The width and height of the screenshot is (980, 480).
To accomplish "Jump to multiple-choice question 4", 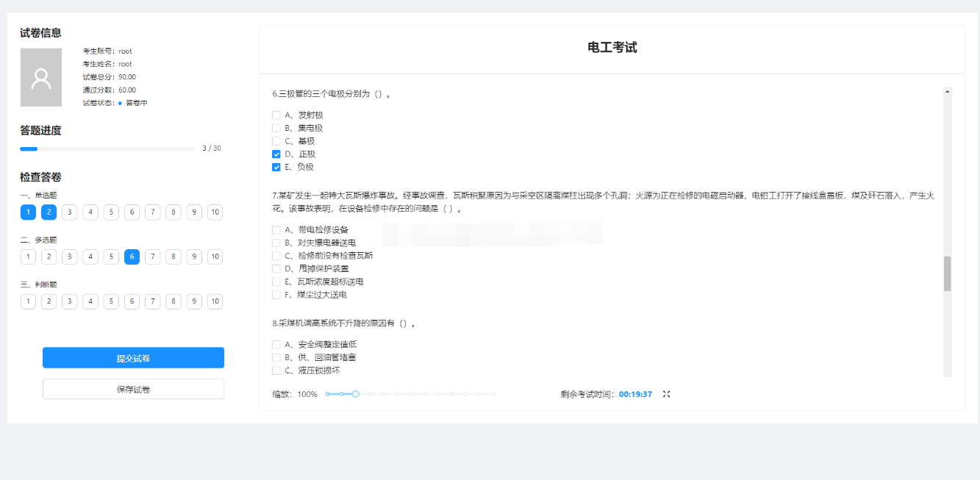I will tap(90, 257).
